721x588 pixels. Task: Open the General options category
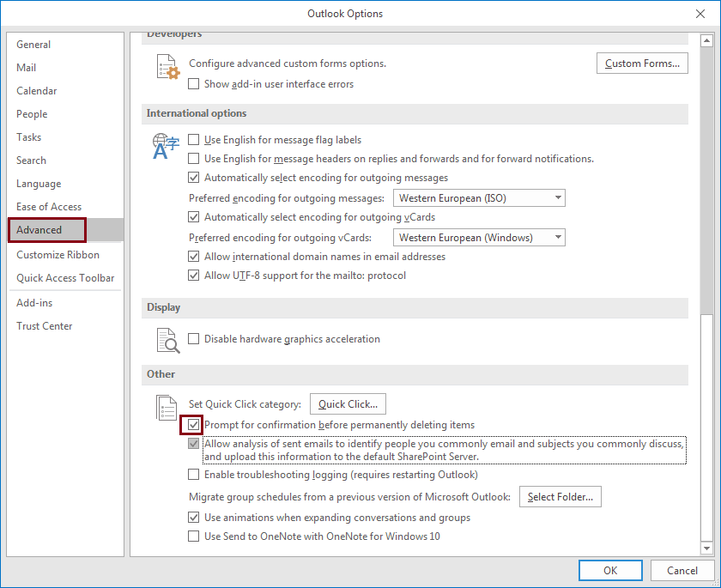[65, 45]
